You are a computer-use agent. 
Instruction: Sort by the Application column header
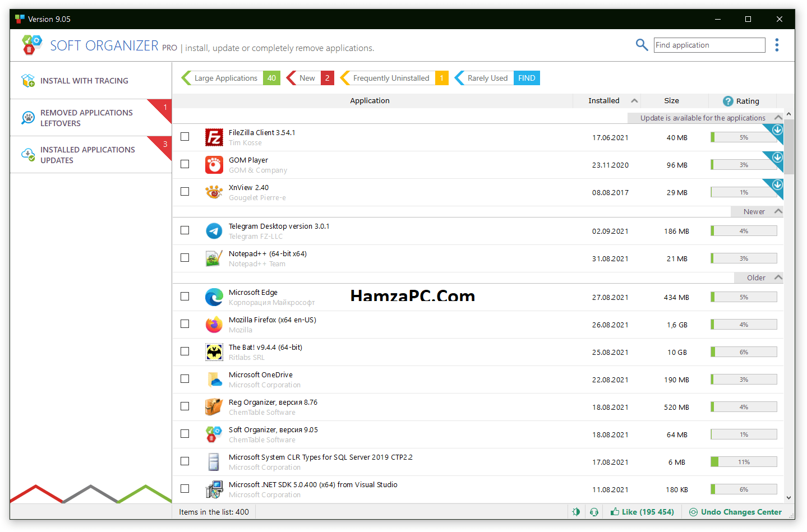pos(370,101)
